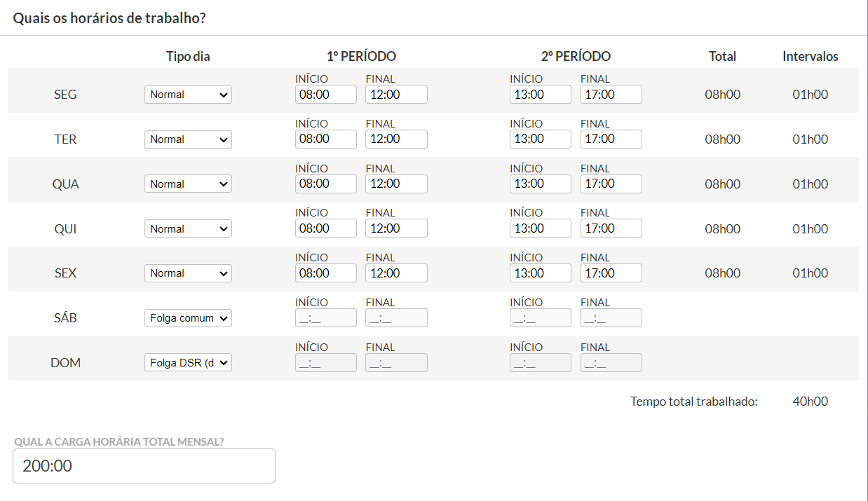Click SÁB first period empty start field
This screenshot has height=501, width=868.
[325, 318]
